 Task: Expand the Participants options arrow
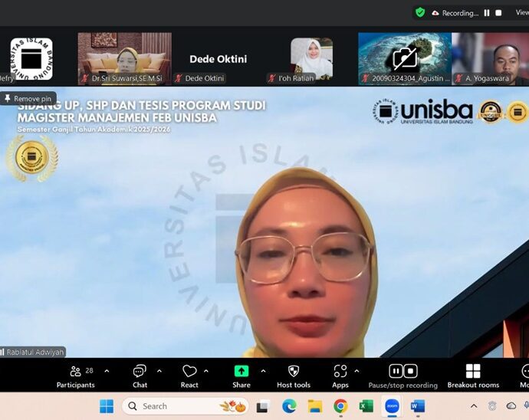click(107, 371)
